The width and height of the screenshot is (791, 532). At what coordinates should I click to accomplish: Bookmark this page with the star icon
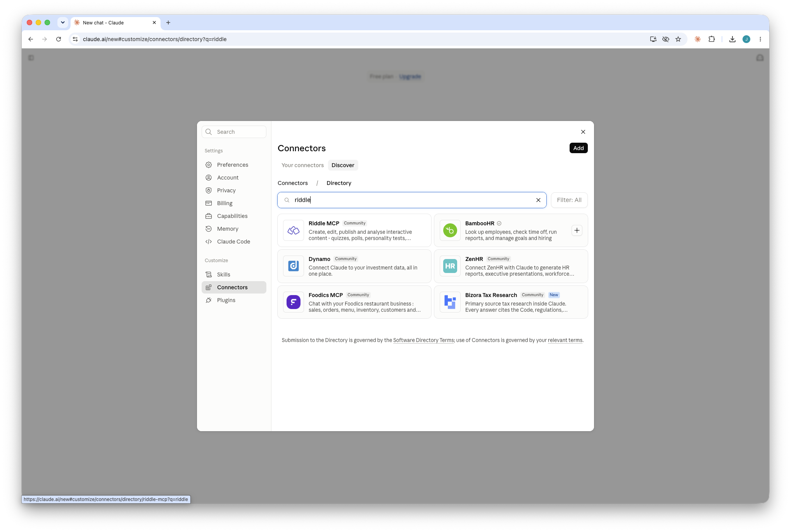[678, 39]
